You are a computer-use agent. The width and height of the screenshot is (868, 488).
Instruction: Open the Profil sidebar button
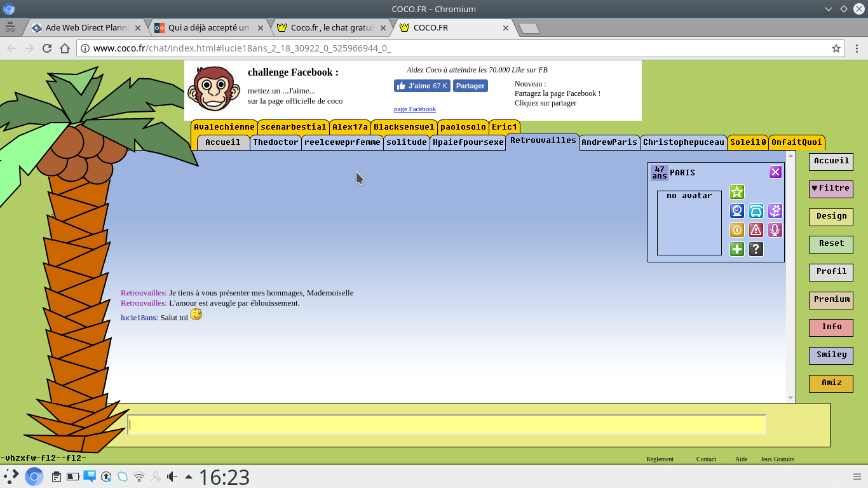[831, 272]
